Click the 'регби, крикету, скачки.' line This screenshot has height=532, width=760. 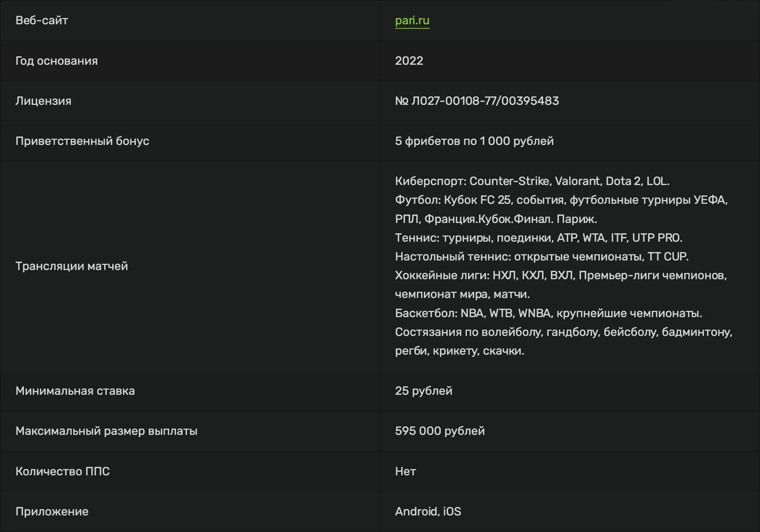tap(460, 351)
